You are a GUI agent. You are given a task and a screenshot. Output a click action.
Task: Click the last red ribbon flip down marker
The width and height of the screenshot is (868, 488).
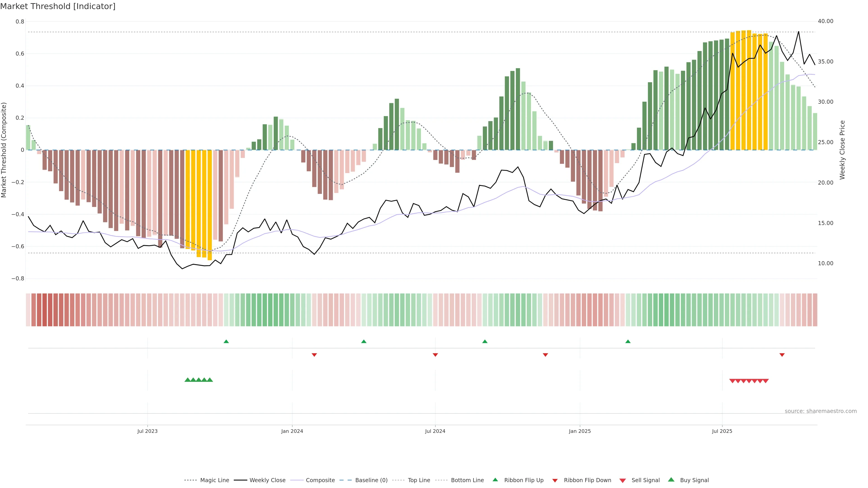click(782, 355)
